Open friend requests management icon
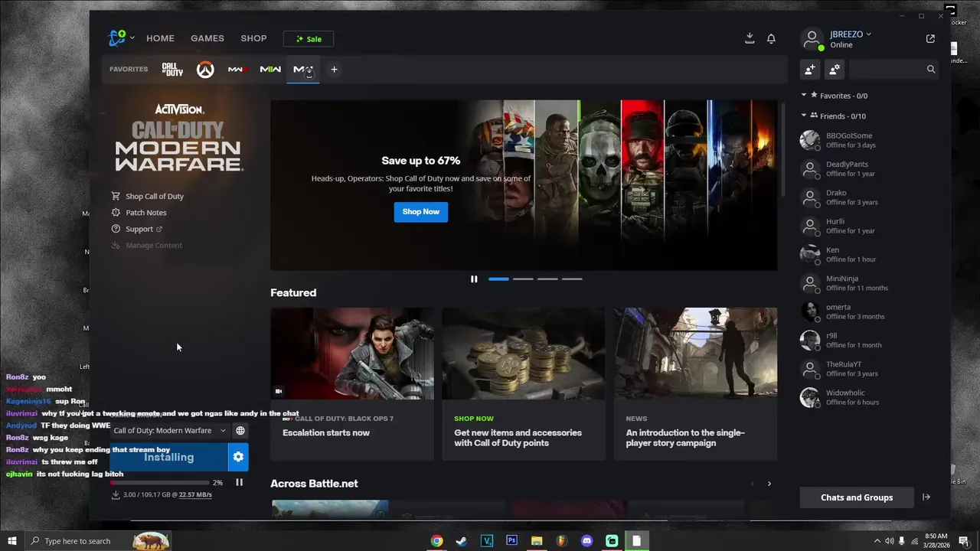This screenshot has height=551, width=980. [x=835, y=69]
